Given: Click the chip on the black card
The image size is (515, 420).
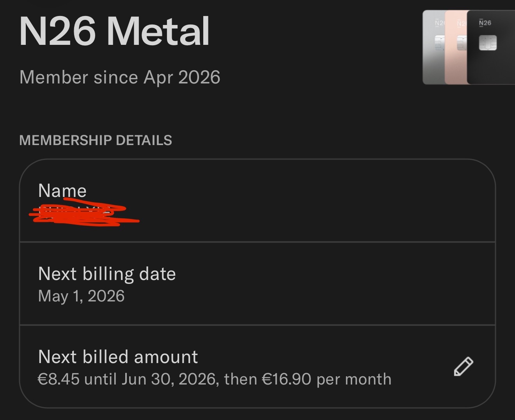Looking at the screenshot, I should (x=488, y=43).
